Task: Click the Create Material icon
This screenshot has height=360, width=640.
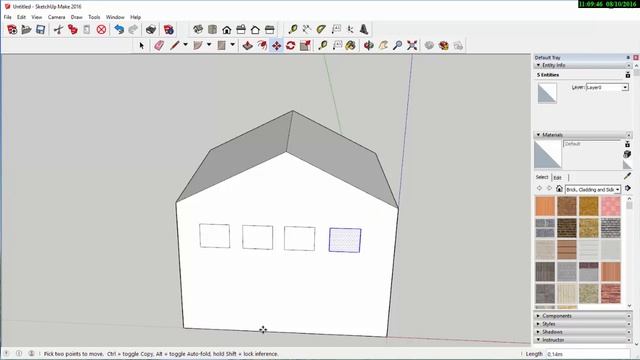Action: pyautogui.click(x=627, y=154)
